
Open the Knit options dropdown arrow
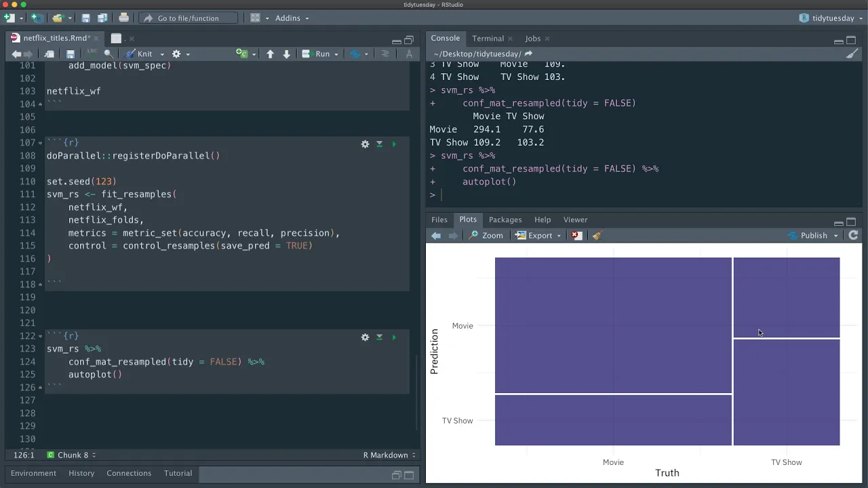[162, 54]
